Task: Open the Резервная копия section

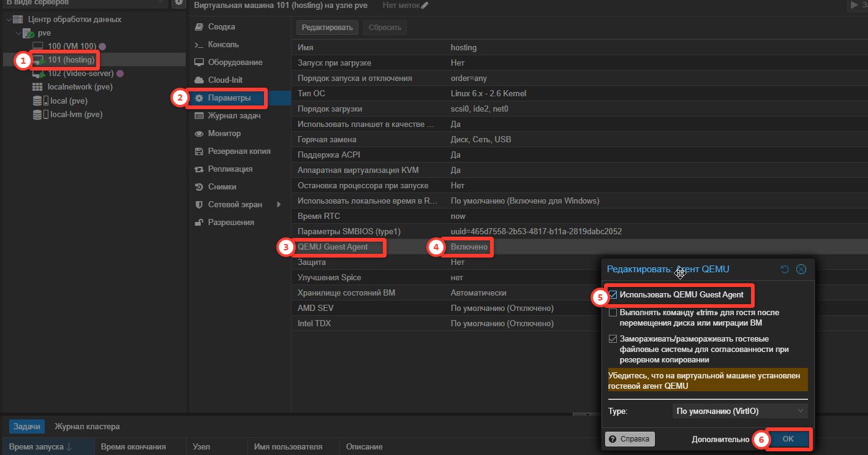Action: click(239, 151)
